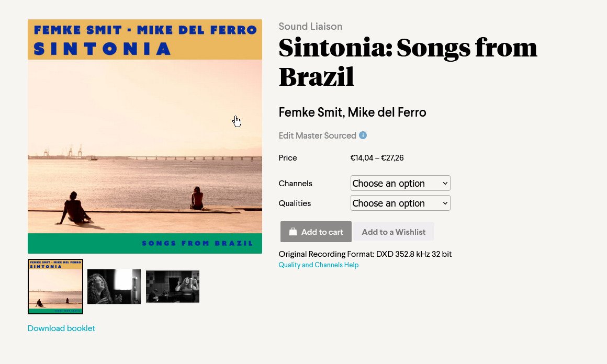Click artist name Mike del Ferro
Screen dimensions: 607x364
387,112
